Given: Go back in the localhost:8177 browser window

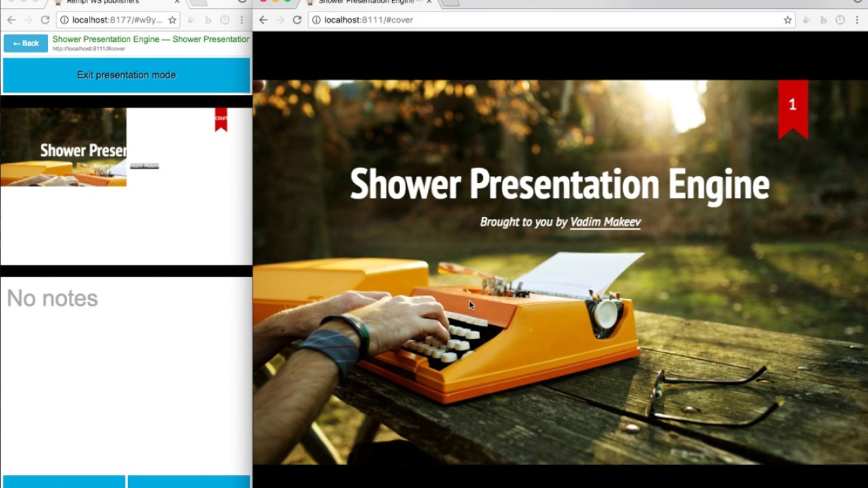Looking at the screenshot, I should 11,20.
